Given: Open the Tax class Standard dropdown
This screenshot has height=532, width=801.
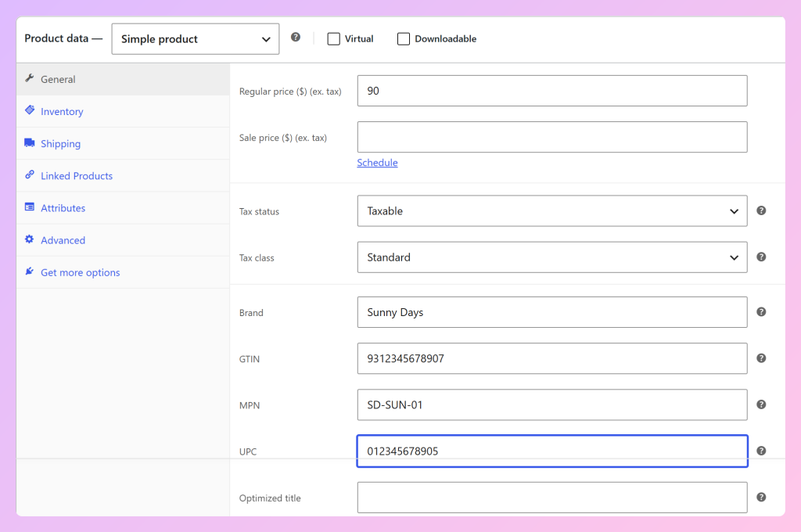Looking at the screenshot, I should (552, 257).
